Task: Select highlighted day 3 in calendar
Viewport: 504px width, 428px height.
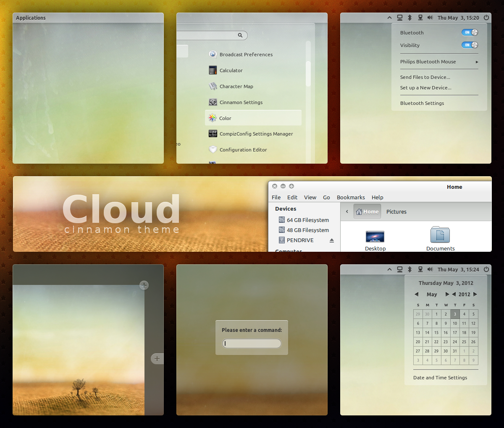Action: pos(455,314)
